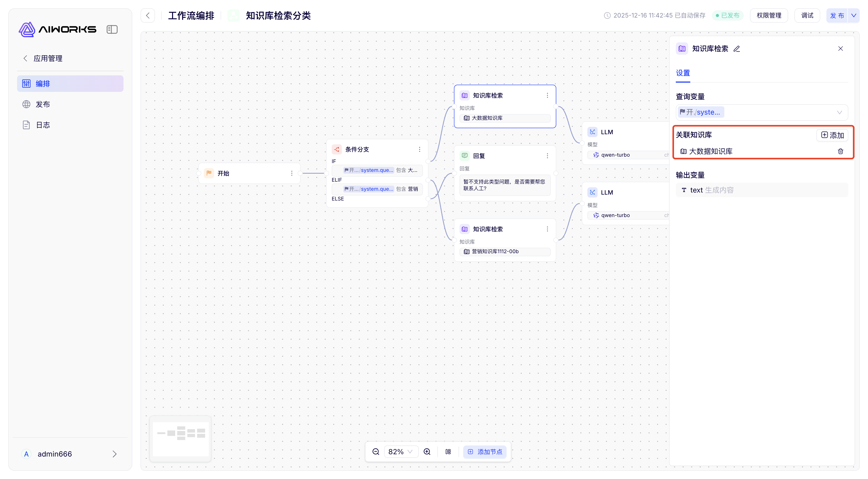This screenshot has width=868, height=479.
Task: Open 日志 in the left sidebar
Action: tap(43, 125)
